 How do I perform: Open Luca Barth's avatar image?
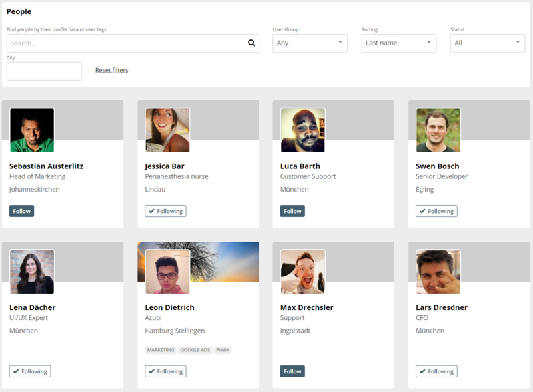point(303,130)
